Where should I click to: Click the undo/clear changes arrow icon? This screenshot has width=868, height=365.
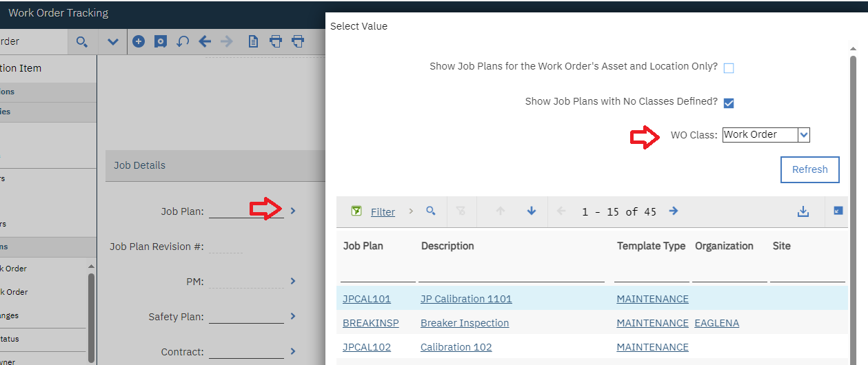(183, 41)
